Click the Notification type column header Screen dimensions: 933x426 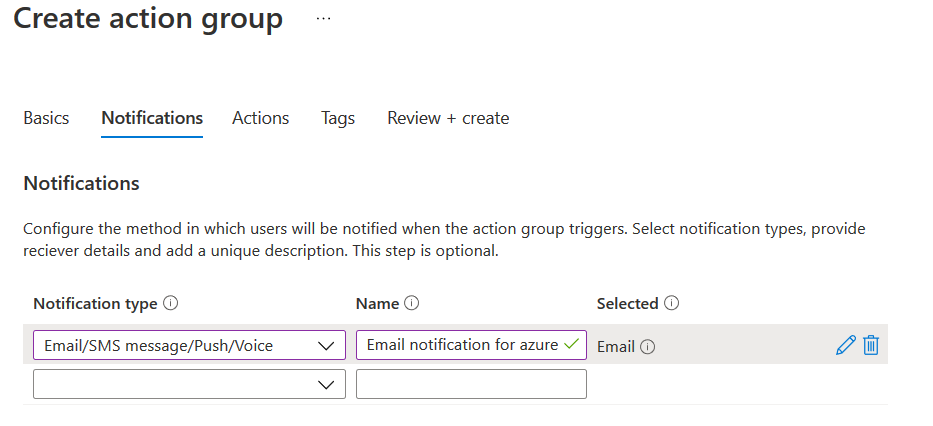[x=95, y=304]
